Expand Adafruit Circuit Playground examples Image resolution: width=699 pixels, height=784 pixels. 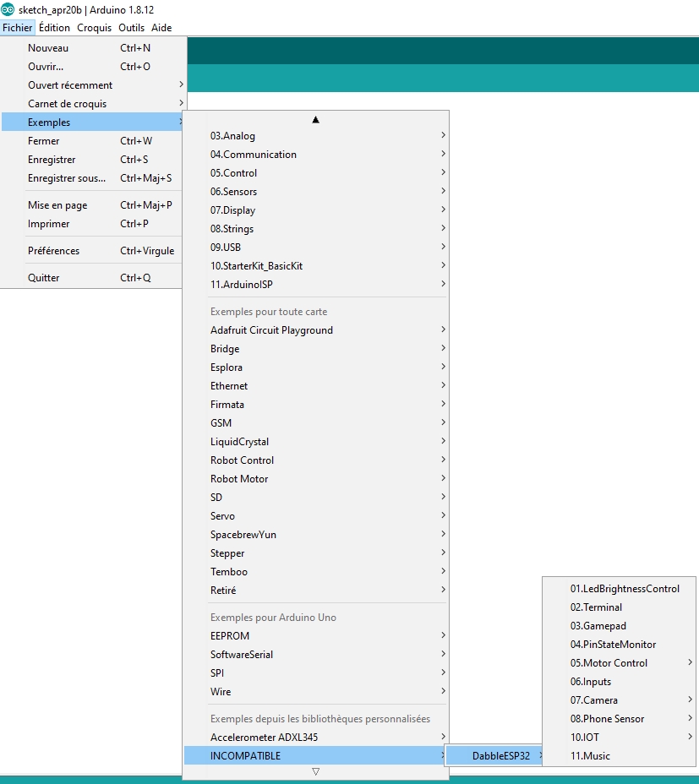[x=271, y=330]
